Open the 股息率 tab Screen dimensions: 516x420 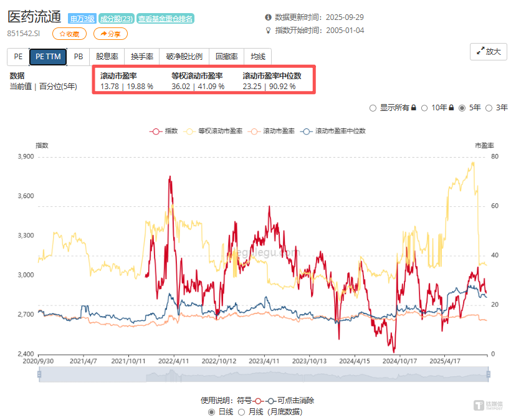pos(106,56)
